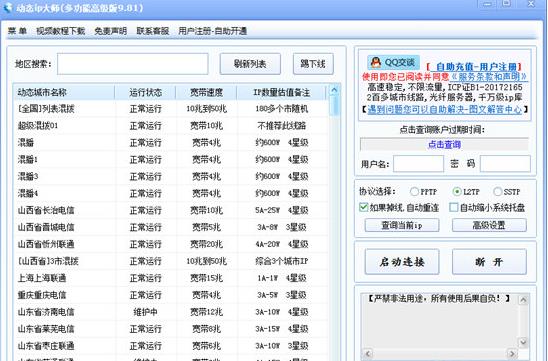
Task: Sort by the IP数量估值备注 column header
Action: (282, 93)
